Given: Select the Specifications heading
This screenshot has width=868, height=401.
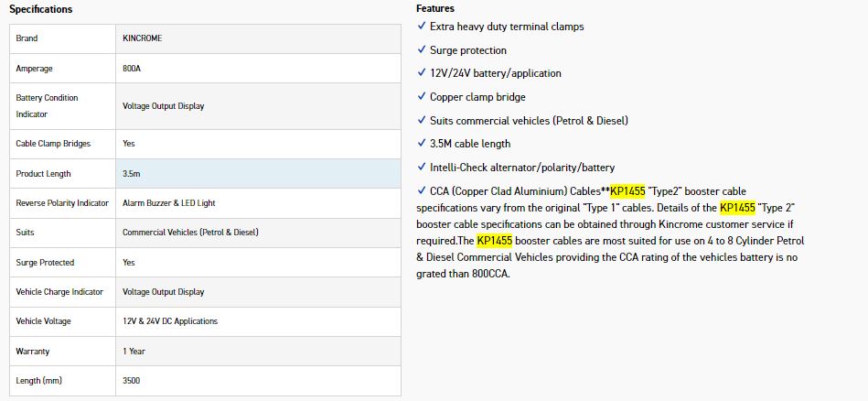Looking at the screenshot, I should click(x=40, y=9).
